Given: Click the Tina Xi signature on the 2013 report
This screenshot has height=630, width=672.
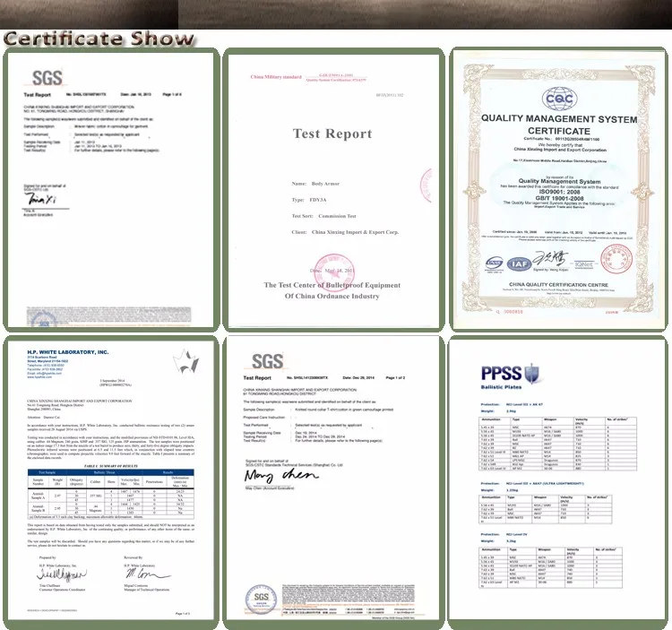Looking at the screenshot, I should point(40,198).
